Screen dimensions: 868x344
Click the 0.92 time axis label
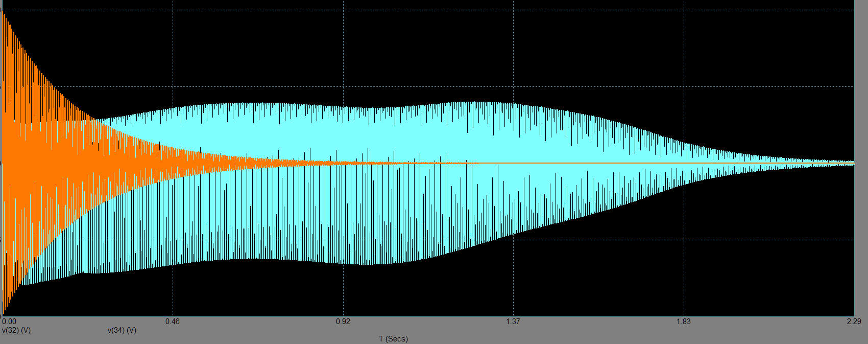(343, 322)
